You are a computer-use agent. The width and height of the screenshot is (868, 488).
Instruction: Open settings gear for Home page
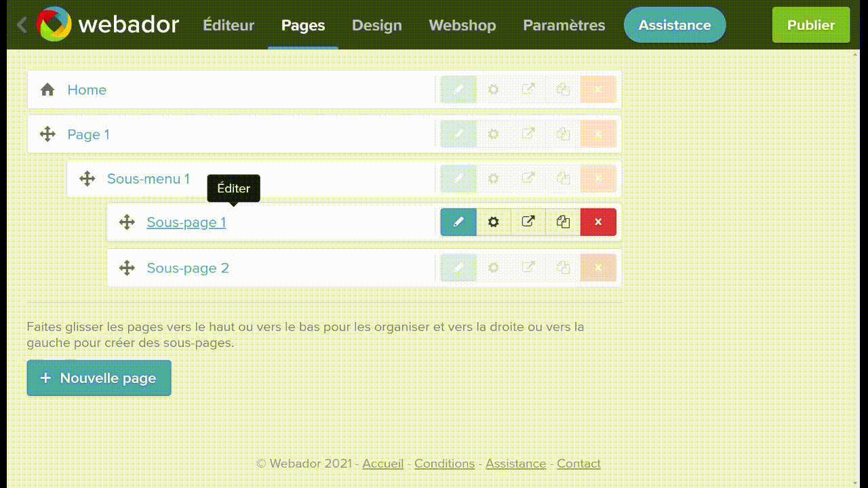coord(494,89)
